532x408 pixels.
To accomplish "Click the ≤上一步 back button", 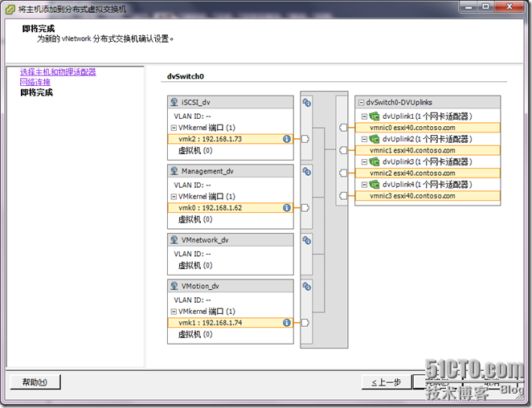I will pos(387,382).
